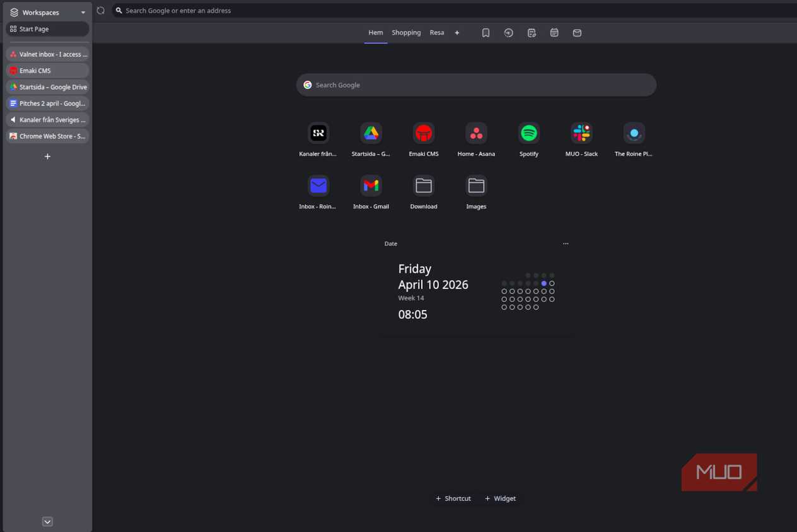Open the Notes icon
The width and height of the screenshot is (797, 532).
point(532,33)
